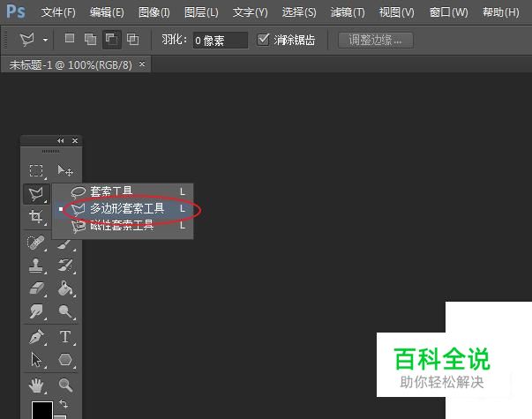
Task: Close the 未标题-1 document tab
Action: (x=142, y=64)
